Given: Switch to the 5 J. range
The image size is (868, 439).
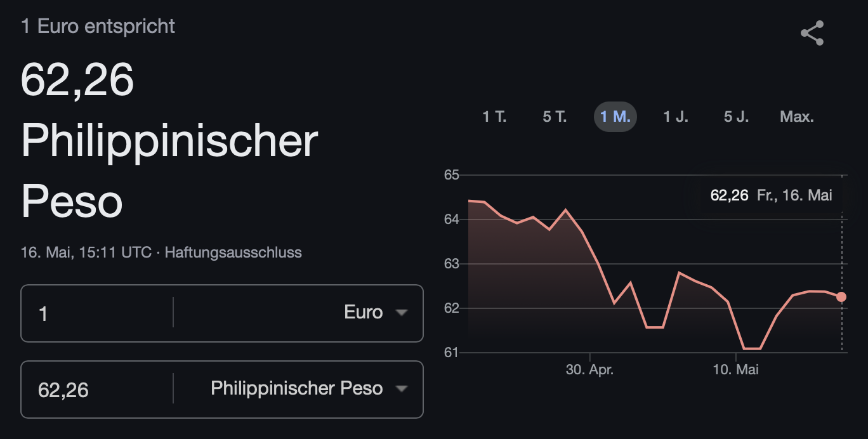Looking at the screenshot, I should click(x=737, y=117).
